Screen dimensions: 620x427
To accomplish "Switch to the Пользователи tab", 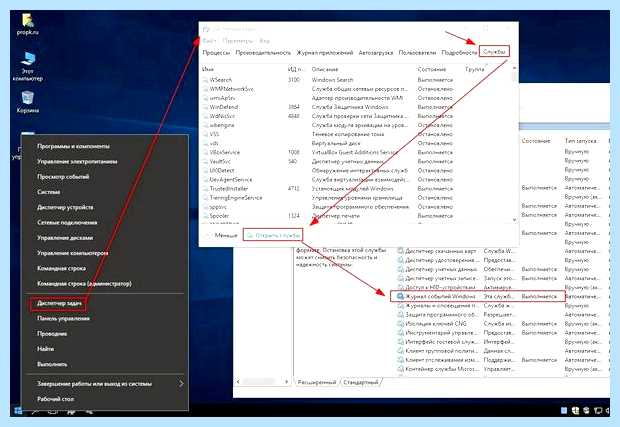I will pos(417,53).
